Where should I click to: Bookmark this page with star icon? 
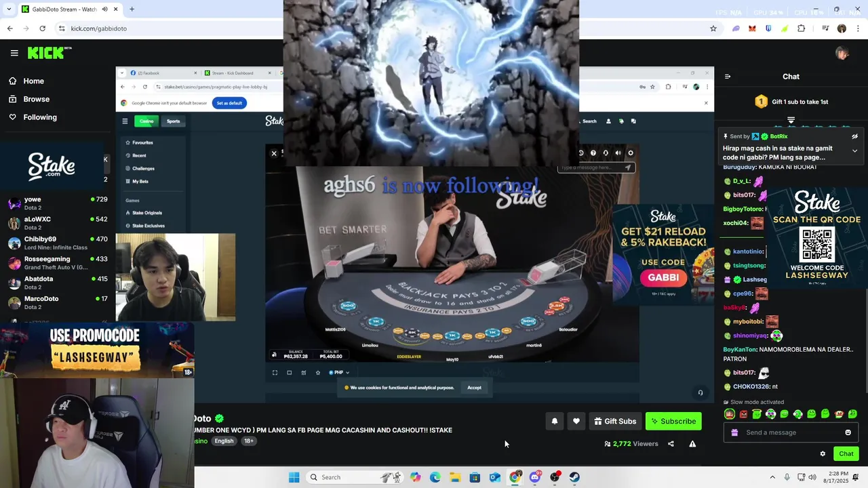(713, 28)
